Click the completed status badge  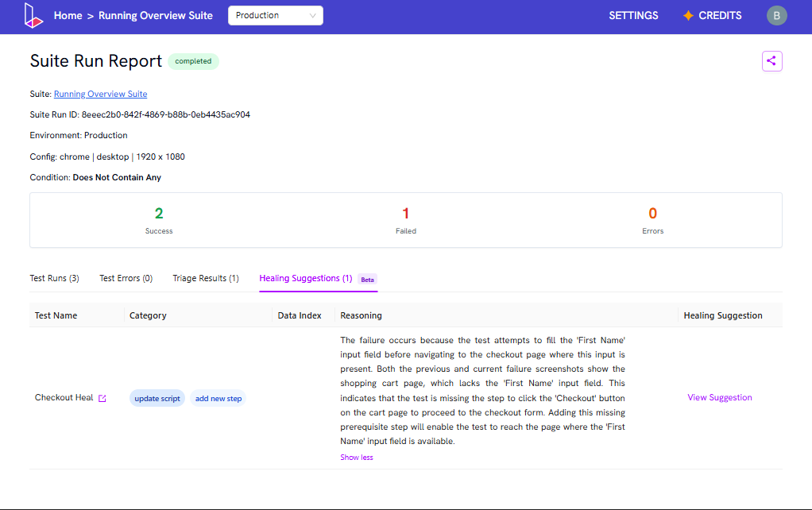(x=193, y=61)
